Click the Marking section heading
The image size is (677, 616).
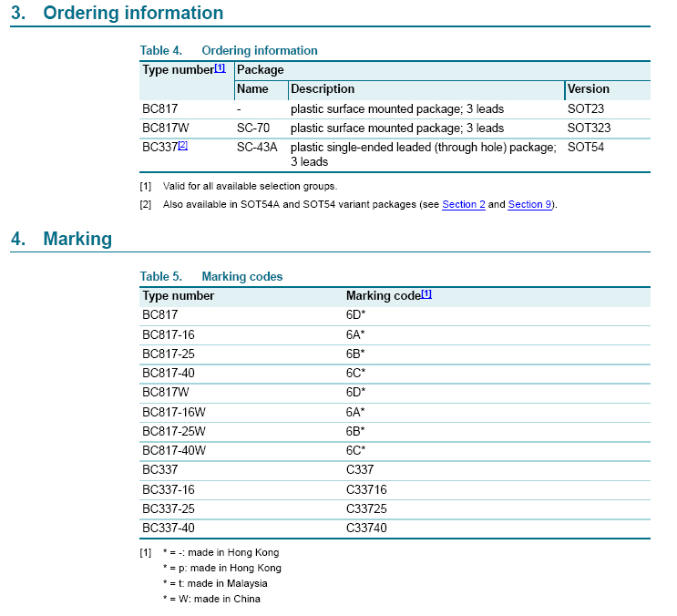click(77, 240)
